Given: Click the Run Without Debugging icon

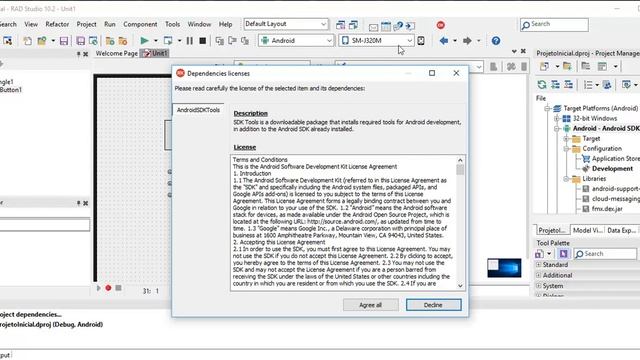Looking at the screenshot, I should tap(168, 40).
